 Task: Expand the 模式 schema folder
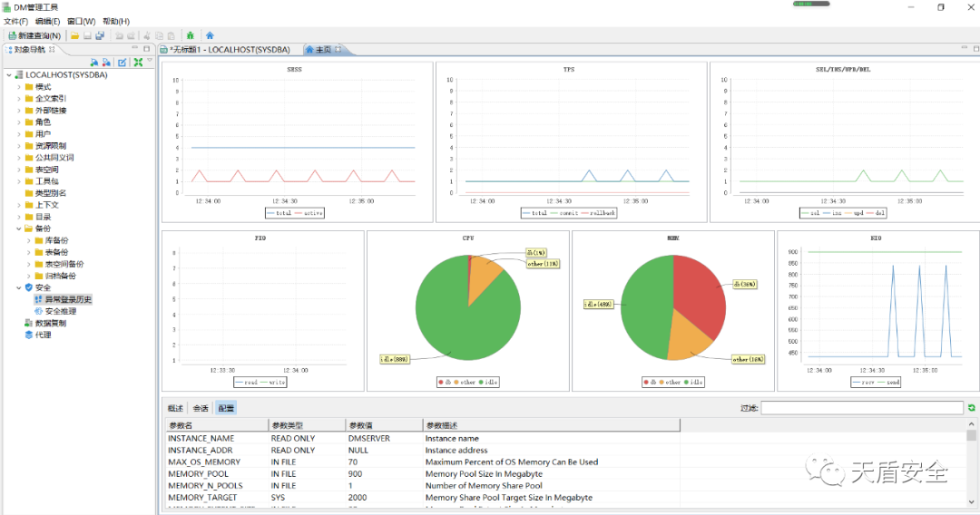click(18, 87)
